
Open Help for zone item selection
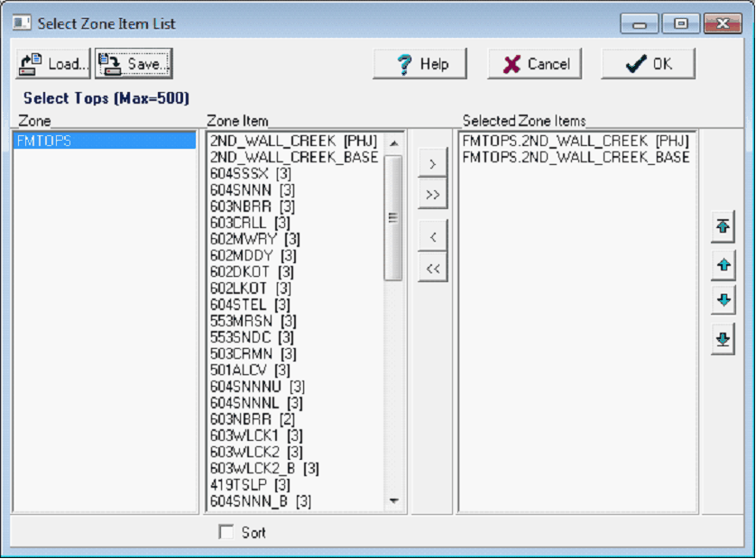tap(421, 64)
